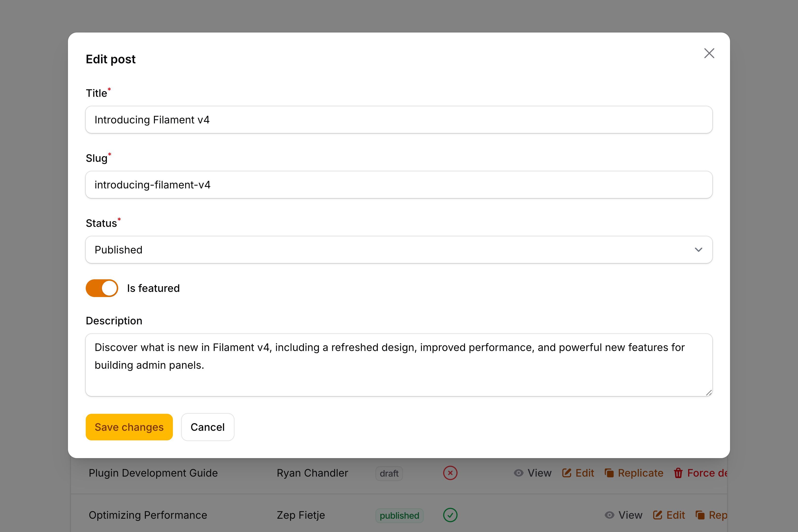Click the Description textarea
Viewport: 798px width, 532px height.
point(399,365)
